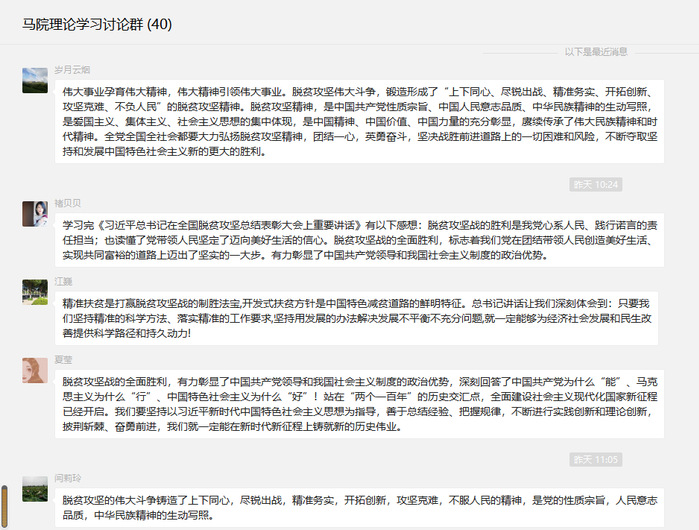This screenshot has width=699, height=530.
Task: Click the scrollbar thumb at bottom-left edge
Action: tap(4, 507)
